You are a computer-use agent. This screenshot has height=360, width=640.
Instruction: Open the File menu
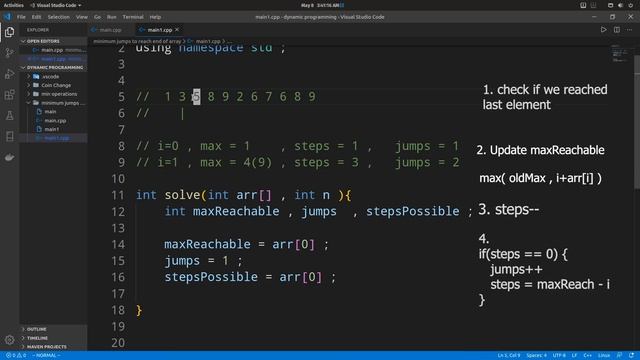pyautogui.click(x=21, y=17)
